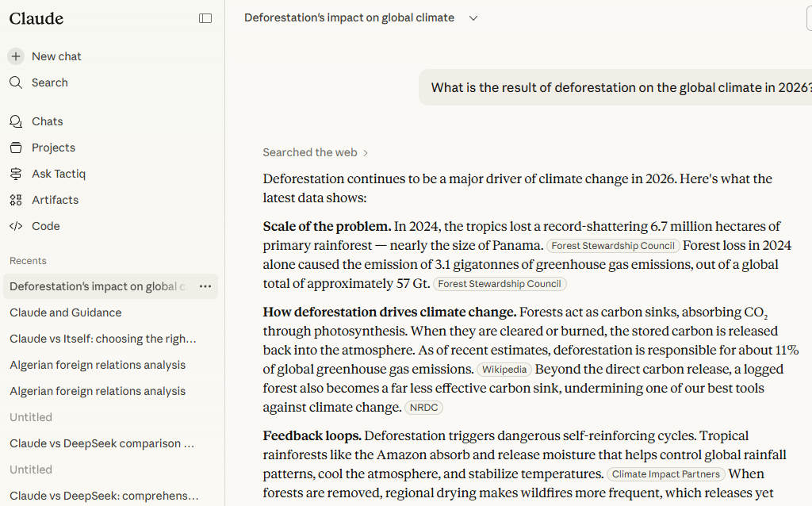Click the plus icon for New chat

point(16,56)
